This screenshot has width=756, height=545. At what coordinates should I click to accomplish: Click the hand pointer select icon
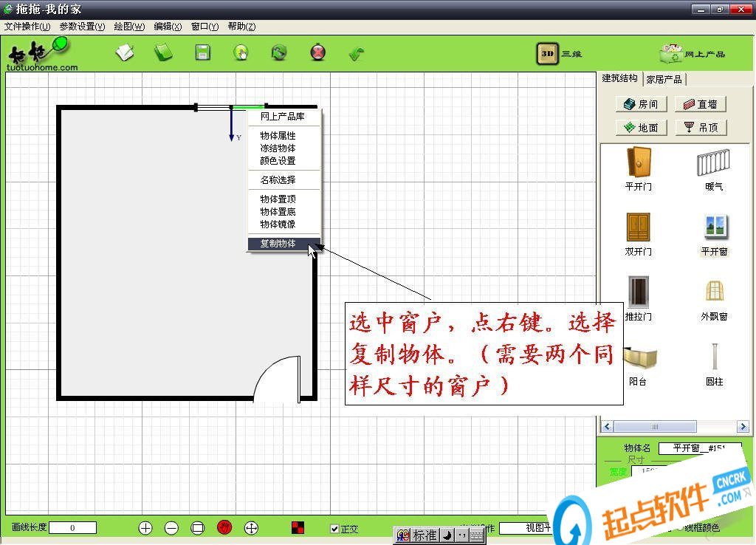pyautogui.click(x=241, y=52)
